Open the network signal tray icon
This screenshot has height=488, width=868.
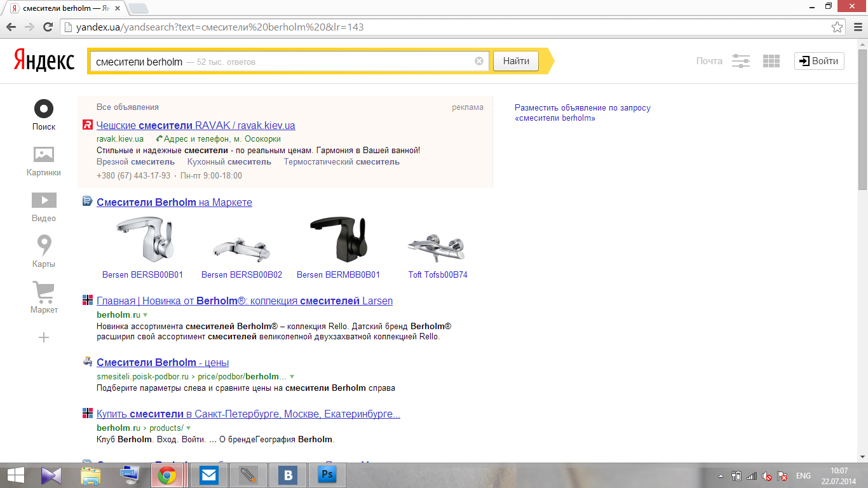coord(752,476)
